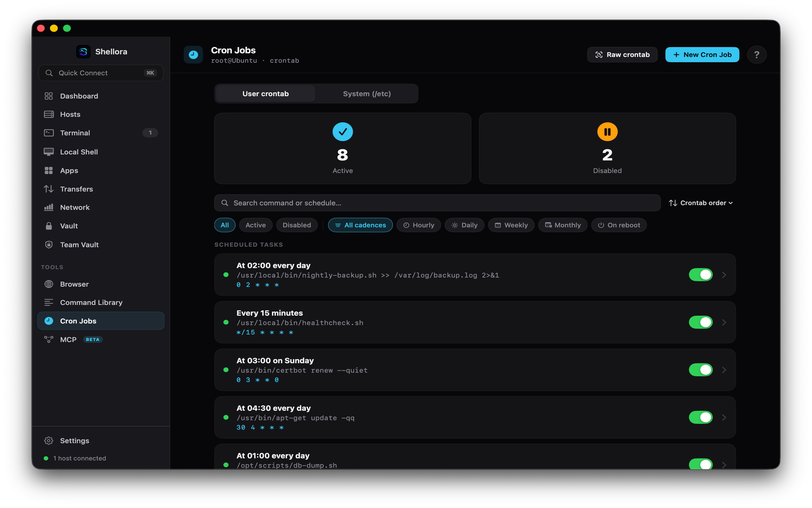Screen dimensions: 812x508
Task: Select the All cadences filter
Action: 360,225
